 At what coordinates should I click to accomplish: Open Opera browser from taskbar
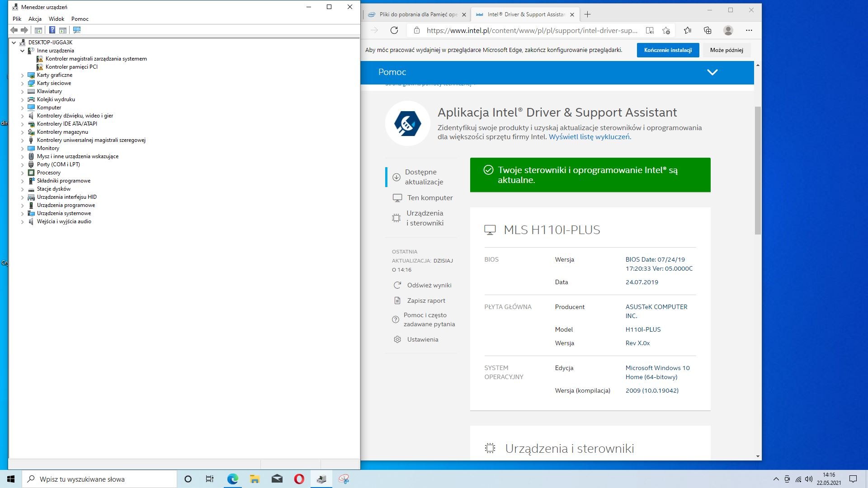299,479
